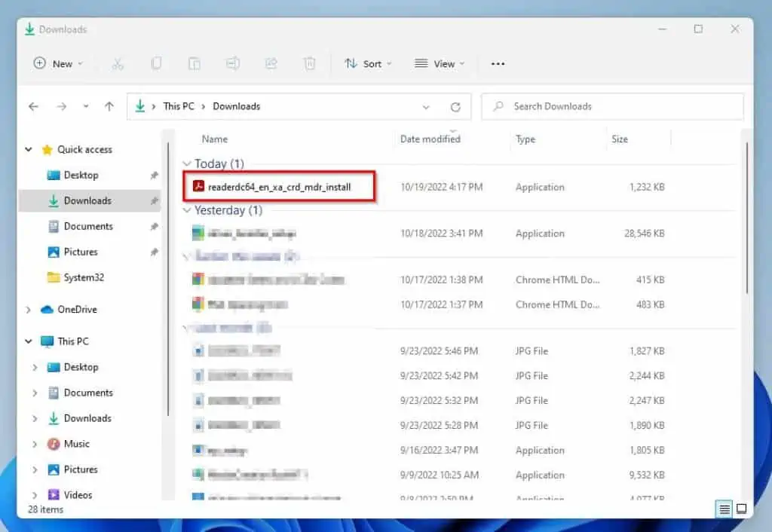Click the Copy icon in the toolbar
The height and width of the screenshot is (532, 772).
pyautogui.click(x=156, y=63)
